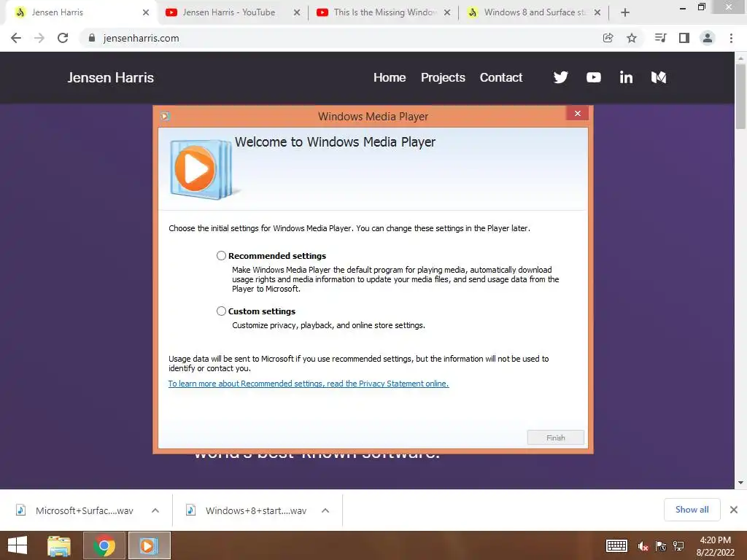This screenshot has height=560, width=747.
Task: Switch to the Windows 8 and Surface tab
Action: pyautogui.click(x=534, y=12)
